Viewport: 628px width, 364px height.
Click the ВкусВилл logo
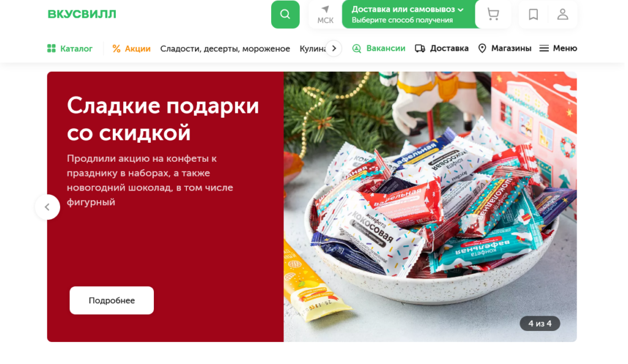click(82, 14)
